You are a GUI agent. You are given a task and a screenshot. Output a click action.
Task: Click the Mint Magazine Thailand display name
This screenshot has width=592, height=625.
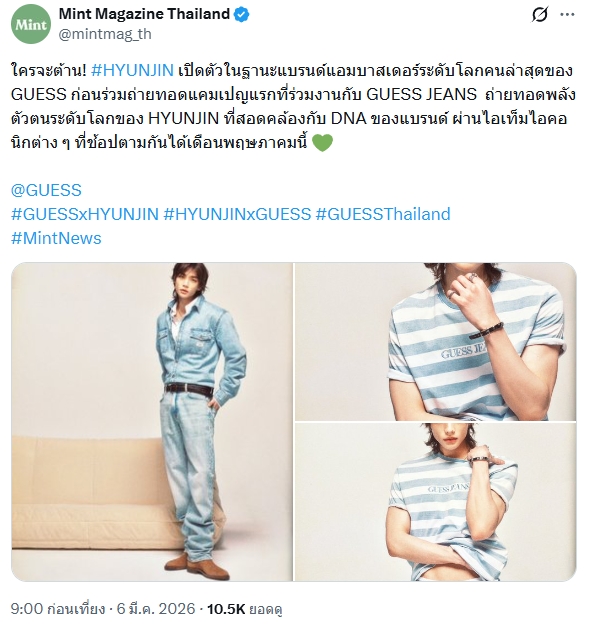point(144,14)
